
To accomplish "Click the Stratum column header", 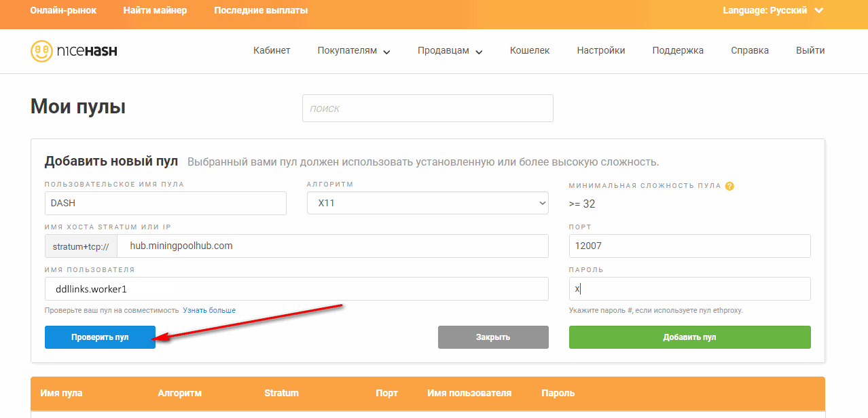I will tap(282, 393).
